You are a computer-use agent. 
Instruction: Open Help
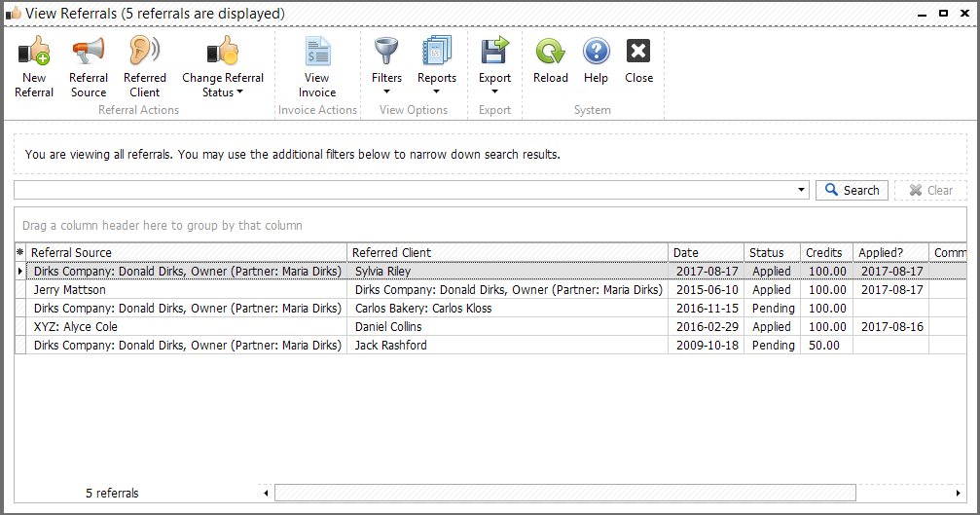[x=597, y=61]
